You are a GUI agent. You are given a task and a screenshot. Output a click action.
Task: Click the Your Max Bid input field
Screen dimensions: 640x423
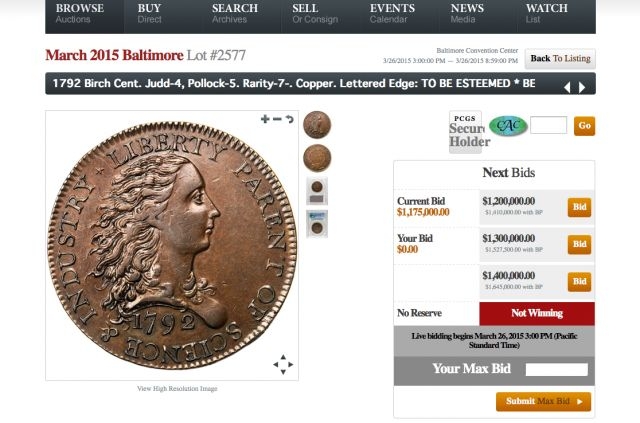point(557,370)
